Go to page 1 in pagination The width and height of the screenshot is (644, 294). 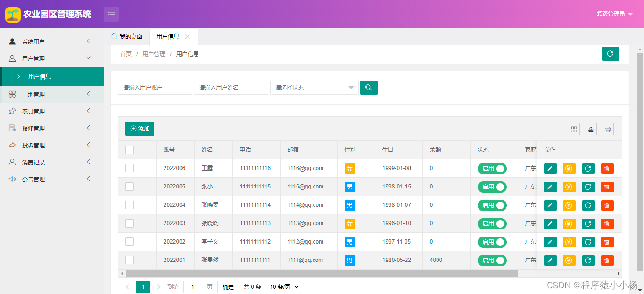[x=143, y=287]
